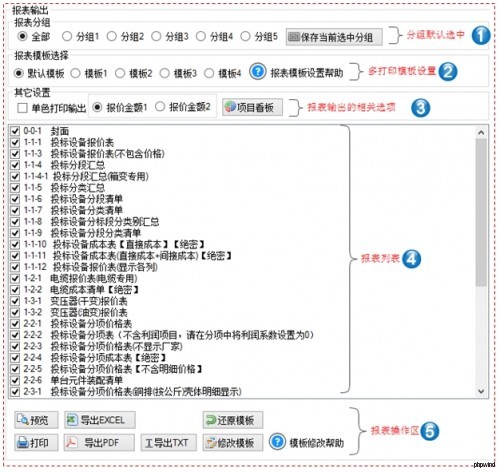Select the 全部 radio button

pos(22,36)
